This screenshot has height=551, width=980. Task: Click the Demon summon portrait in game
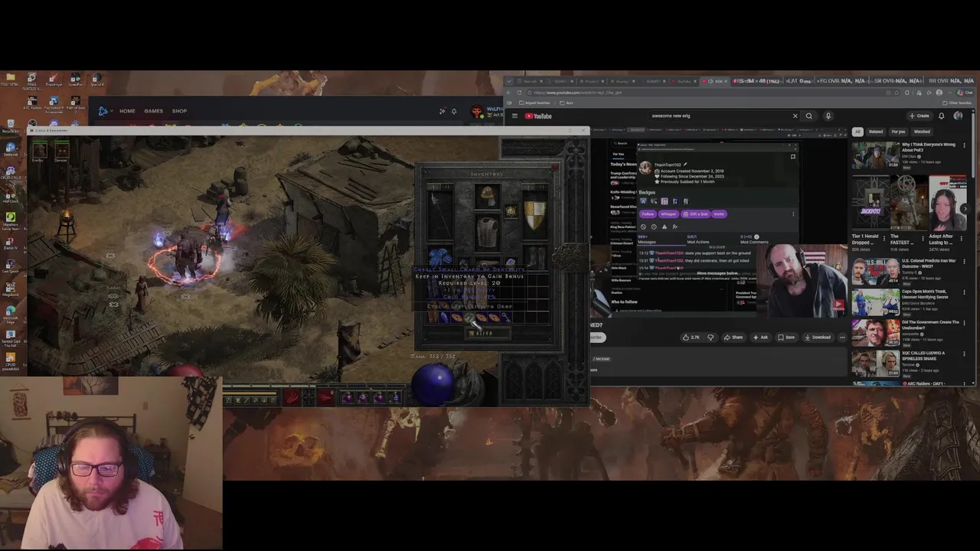pos(61,152)
